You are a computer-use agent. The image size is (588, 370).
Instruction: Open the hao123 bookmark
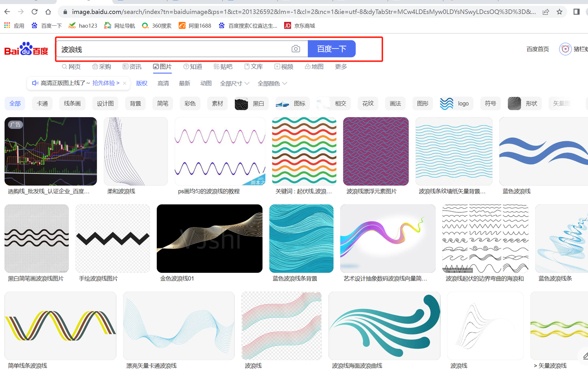83,25
